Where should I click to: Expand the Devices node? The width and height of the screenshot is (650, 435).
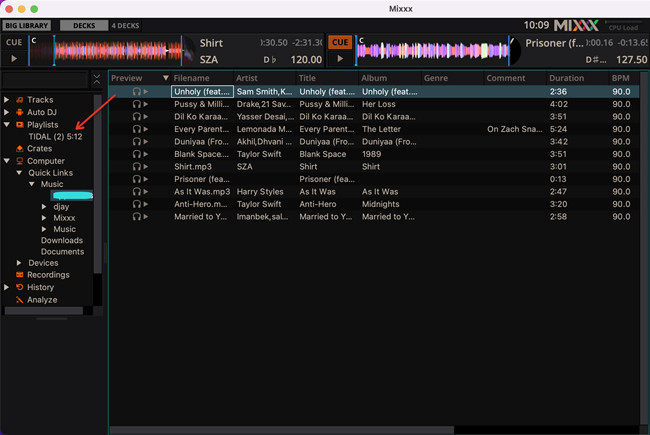[19, 263]
